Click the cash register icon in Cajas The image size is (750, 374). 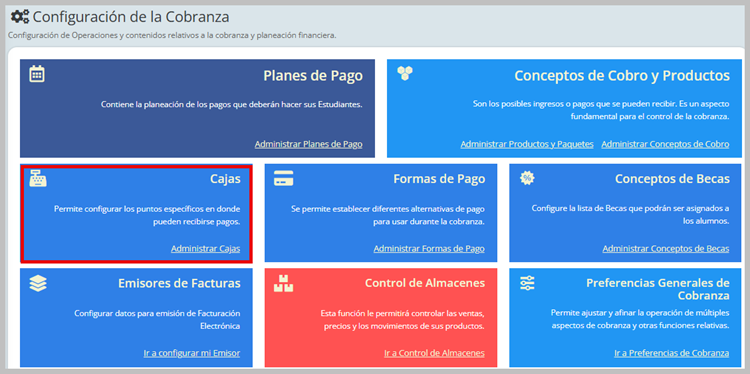[38, 178]
